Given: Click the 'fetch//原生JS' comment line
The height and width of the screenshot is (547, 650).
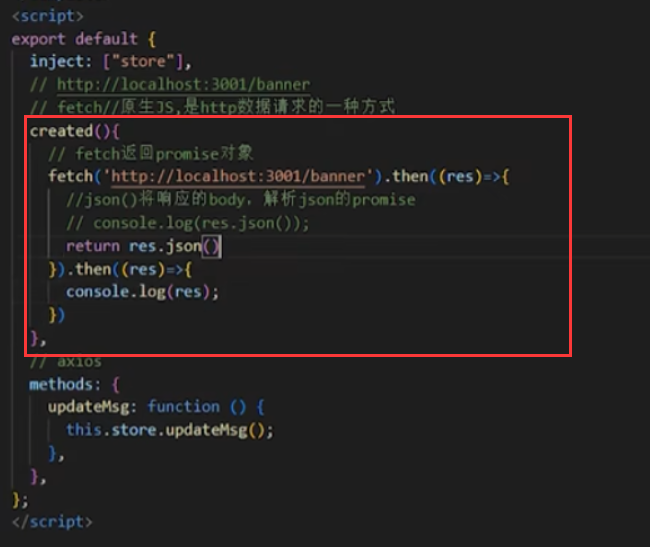Looking at the screenshot, I should tap(213, 107).
